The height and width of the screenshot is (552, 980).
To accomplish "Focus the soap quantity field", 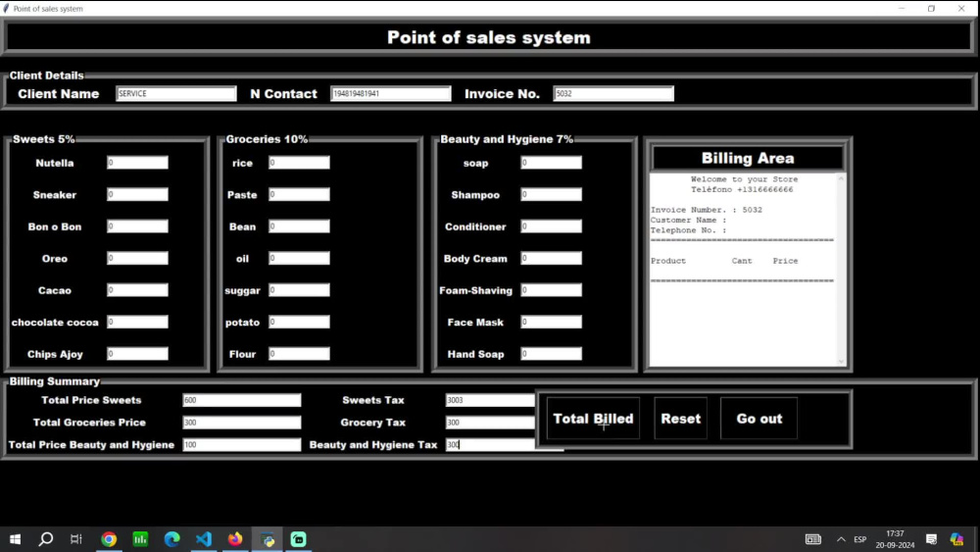I will (x=551, y=163).
